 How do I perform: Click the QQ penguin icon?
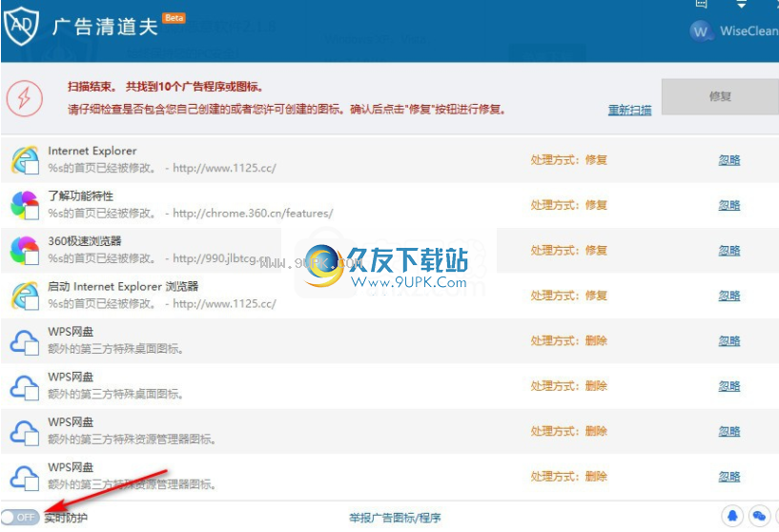(x=732, y=517)
